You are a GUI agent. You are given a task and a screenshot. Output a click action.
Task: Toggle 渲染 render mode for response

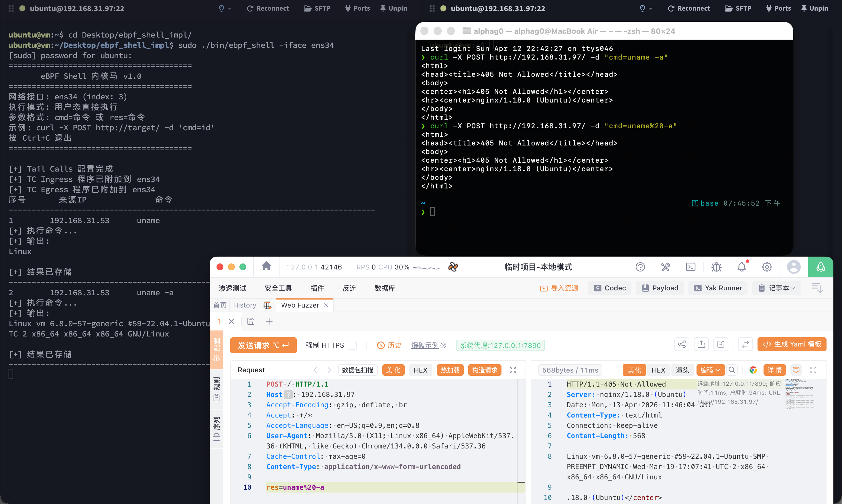[682, 370]
